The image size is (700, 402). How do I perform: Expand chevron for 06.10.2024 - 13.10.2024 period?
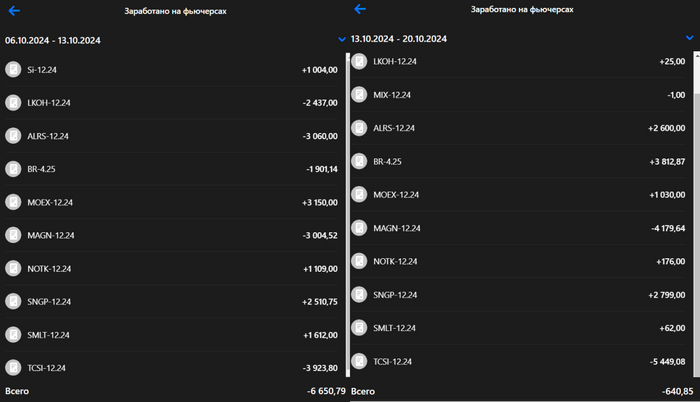[342, 40]
